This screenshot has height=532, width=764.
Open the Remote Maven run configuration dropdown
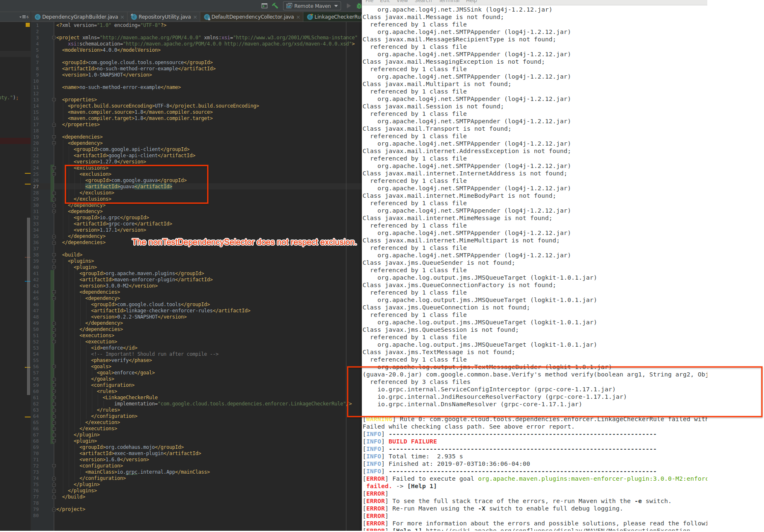(x=335, y=6)
